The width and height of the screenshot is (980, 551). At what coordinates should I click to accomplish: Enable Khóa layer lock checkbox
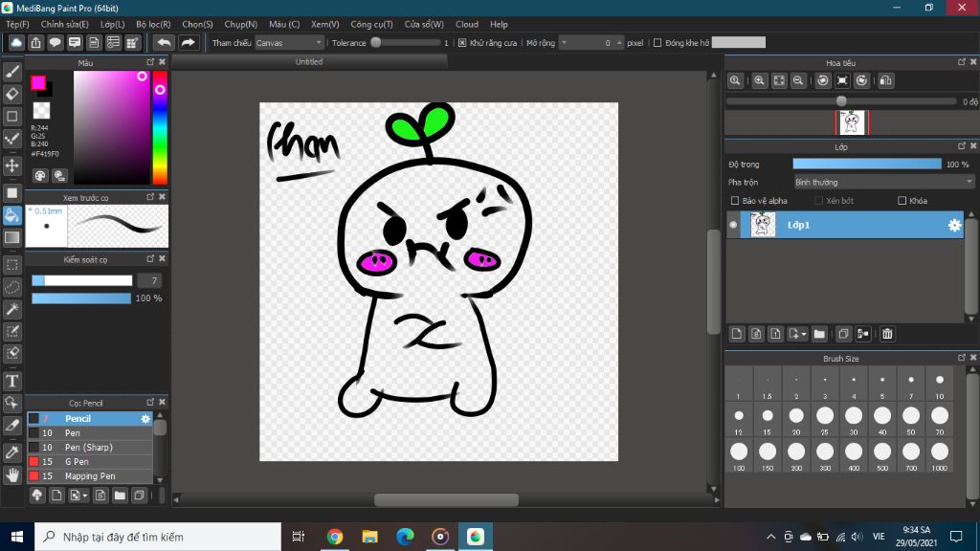click(902, 201)
